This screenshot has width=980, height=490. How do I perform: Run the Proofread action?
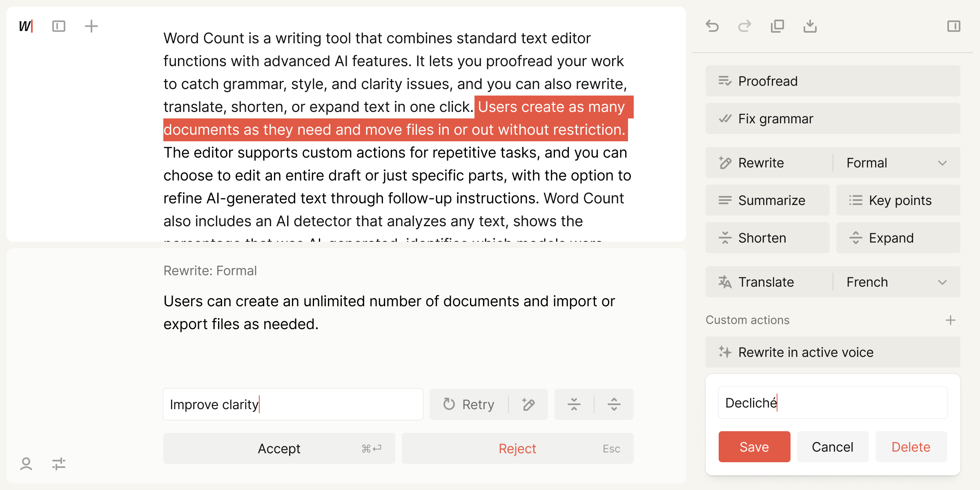(x=833, y=81)
